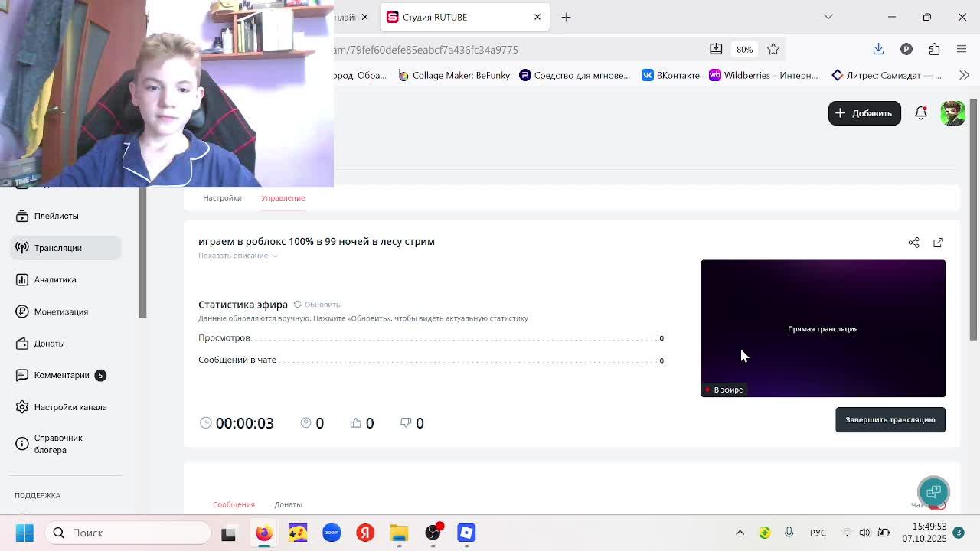
Task: Bookmark this page with the star icon
Action: [x=773, y=50]
